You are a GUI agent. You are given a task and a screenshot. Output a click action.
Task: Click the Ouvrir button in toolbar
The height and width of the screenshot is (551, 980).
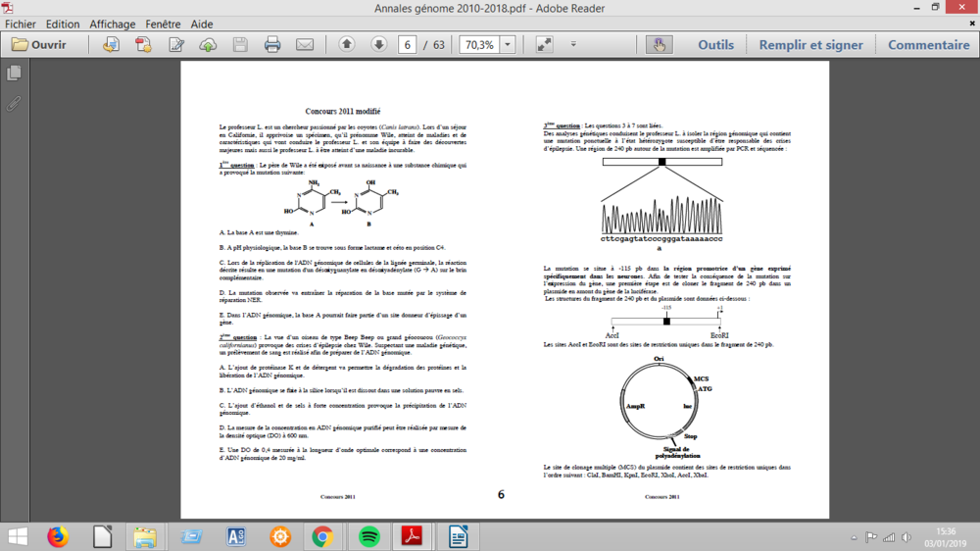[39, 45]
